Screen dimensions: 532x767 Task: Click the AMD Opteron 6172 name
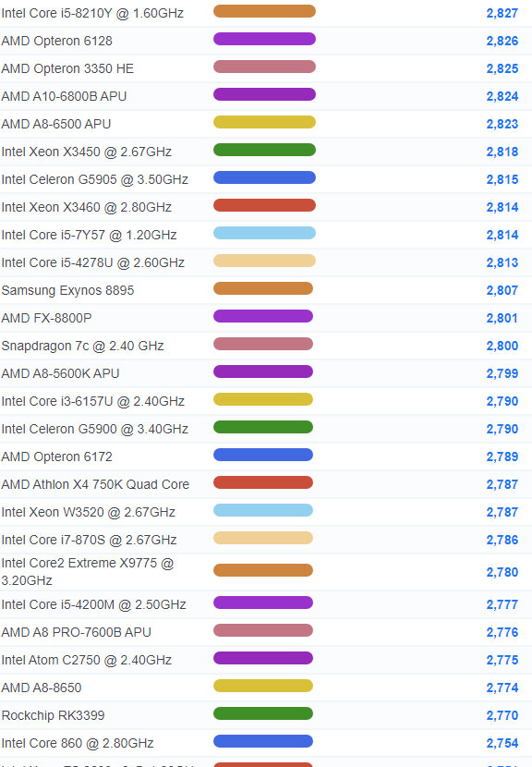[56, 457]
